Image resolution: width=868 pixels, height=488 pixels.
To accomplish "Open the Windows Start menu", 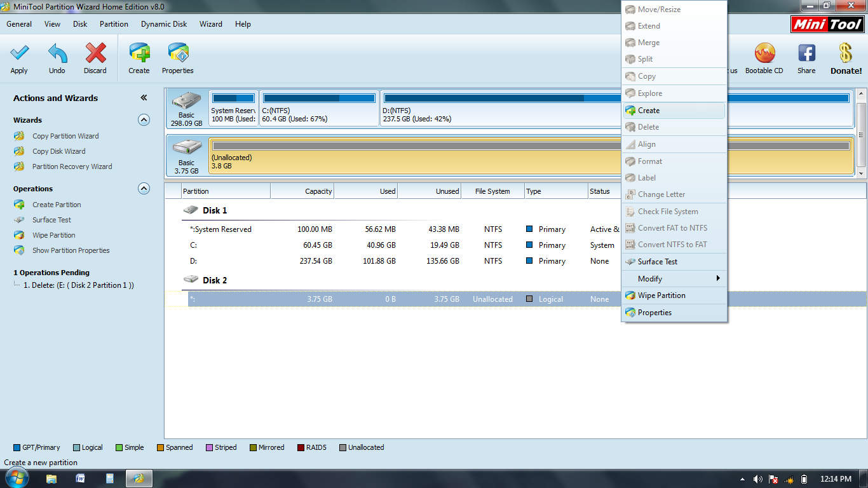I will click(x=16, y=478).
